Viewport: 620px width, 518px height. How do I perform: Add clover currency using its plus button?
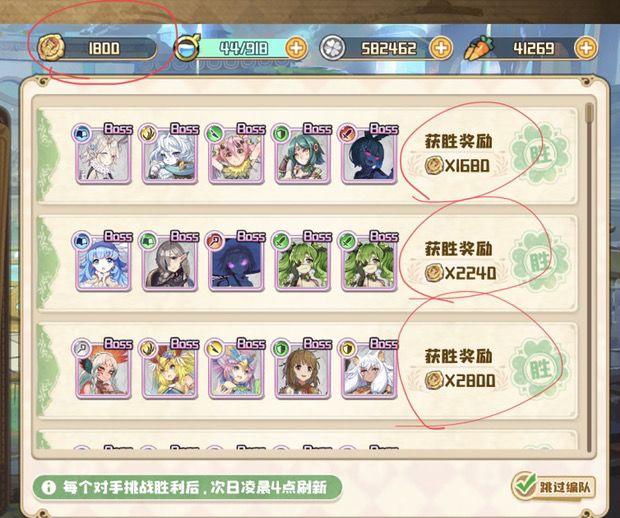441,48
